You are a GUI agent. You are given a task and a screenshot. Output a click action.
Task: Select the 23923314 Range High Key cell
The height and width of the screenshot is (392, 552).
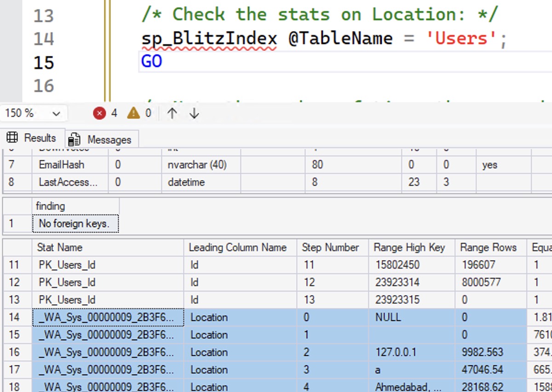pyautogui.click(x=397, y=282)
